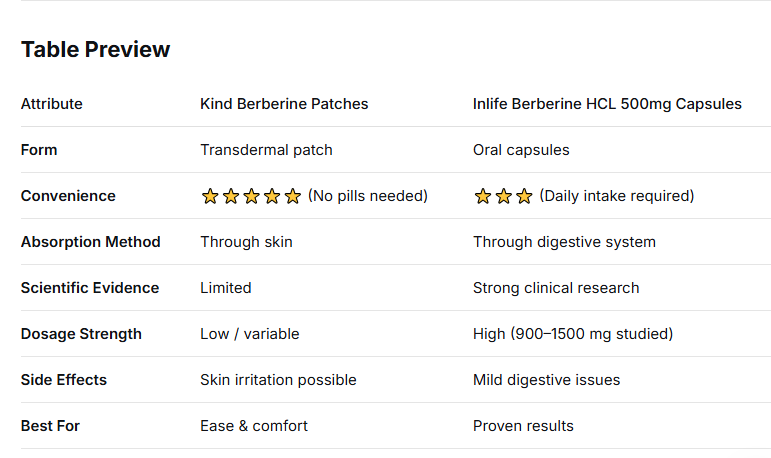Click Inlife Berberine HCL 500mg Capsules header
The height and width of the screenshot is (458, 771).
point(607,104)
